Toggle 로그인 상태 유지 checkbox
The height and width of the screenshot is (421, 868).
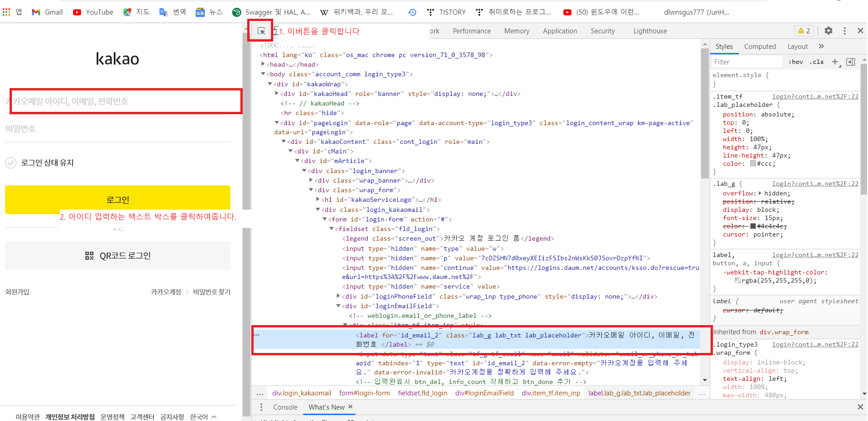click(x=10, y=163)
